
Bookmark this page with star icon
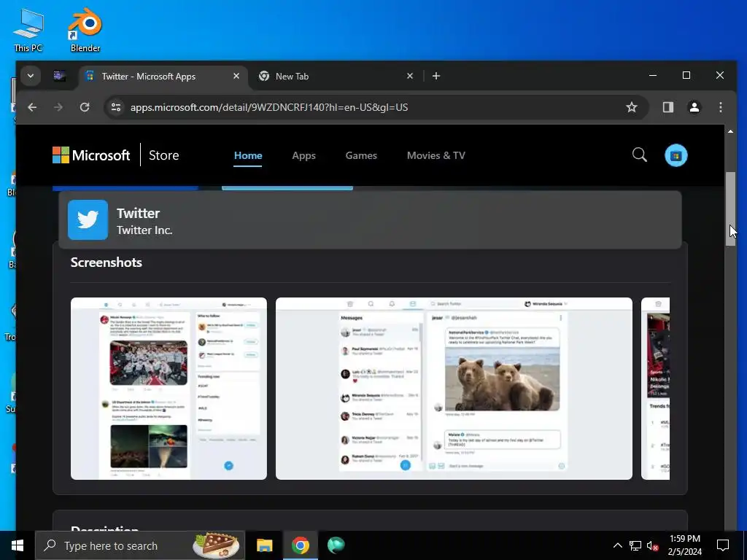pos(631,108)
